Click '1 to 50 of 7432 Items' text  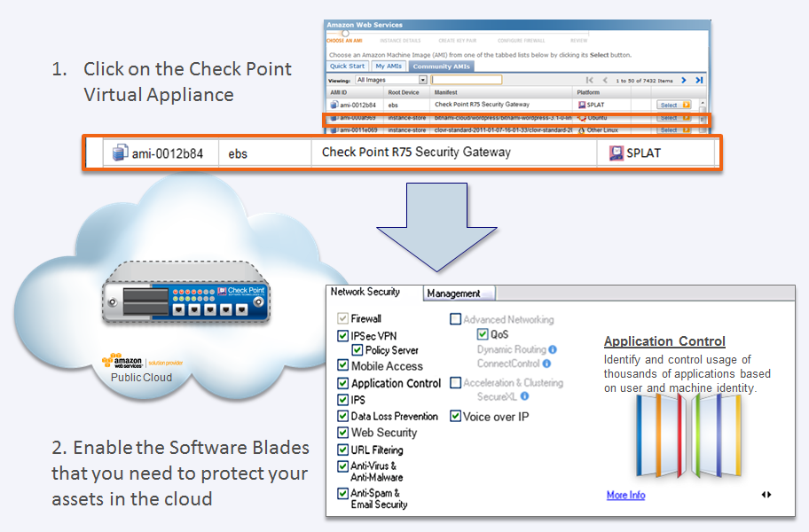point(644,81)
